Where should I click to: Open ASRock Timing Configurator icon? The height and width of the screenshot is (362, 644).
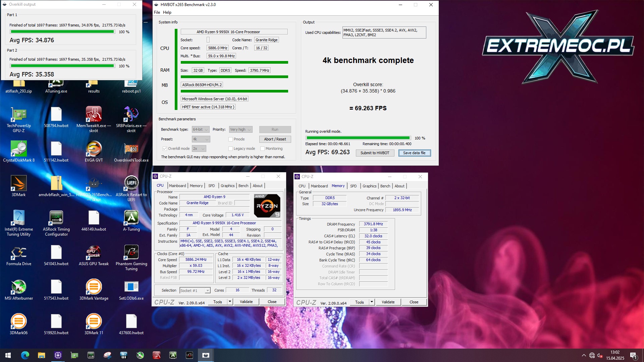pos(56,223)
